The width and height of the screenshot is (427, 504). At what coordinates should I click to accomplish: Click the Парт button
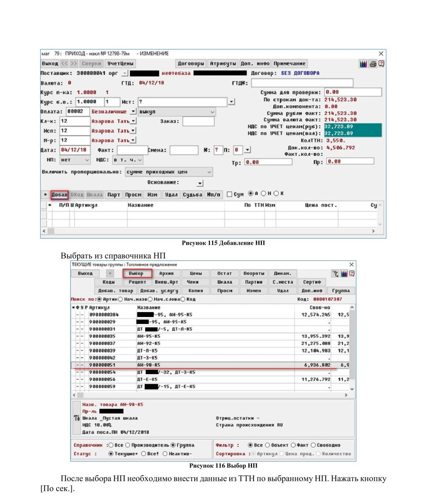(x=114, y=195)
